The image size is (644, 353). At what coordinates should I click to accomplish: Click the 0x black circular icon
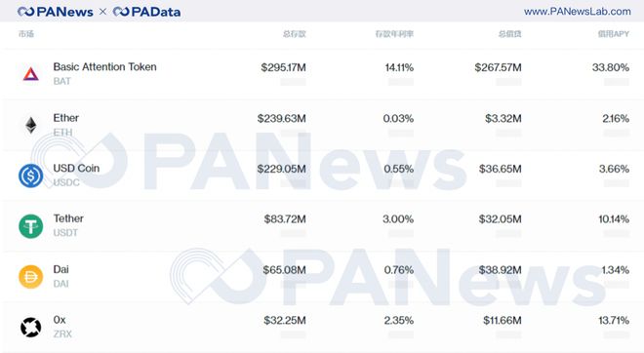[x=31, y=327]
